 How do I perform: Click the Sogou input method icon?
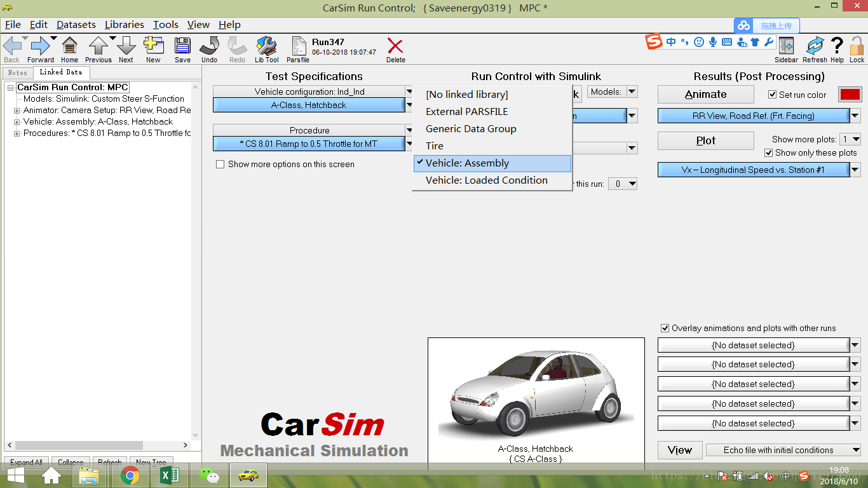click(654, 42)
